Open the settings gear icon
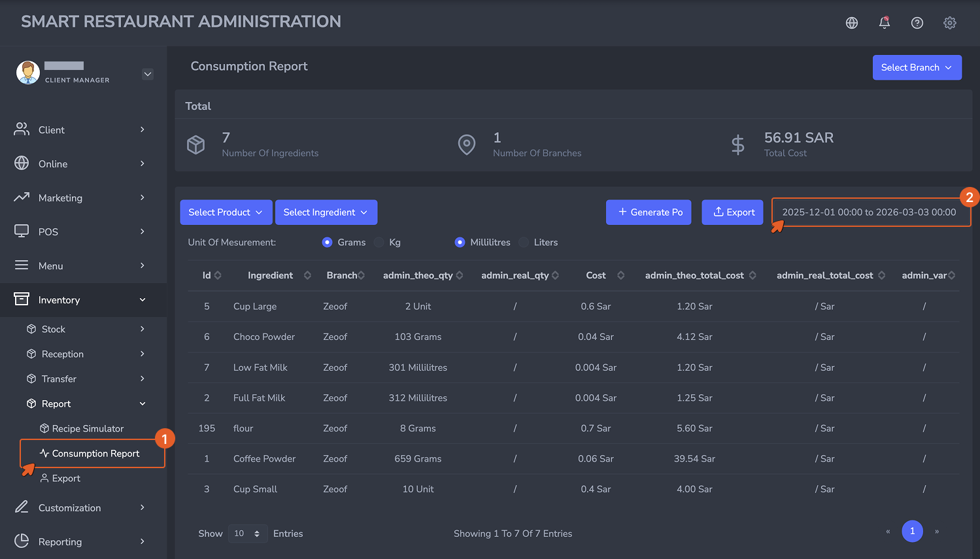The width and height of the screenshot is (980, 559). click(950, 23)
